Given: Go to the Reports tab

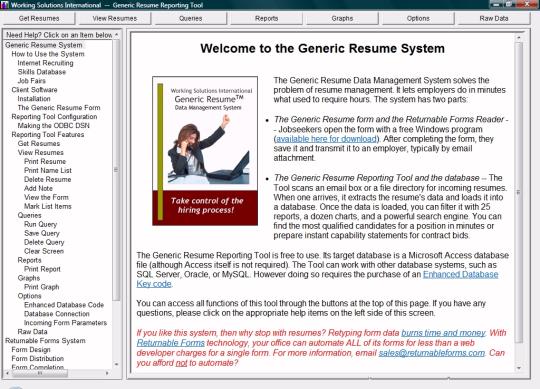Looking at the screenshot, I should (266, 18).
